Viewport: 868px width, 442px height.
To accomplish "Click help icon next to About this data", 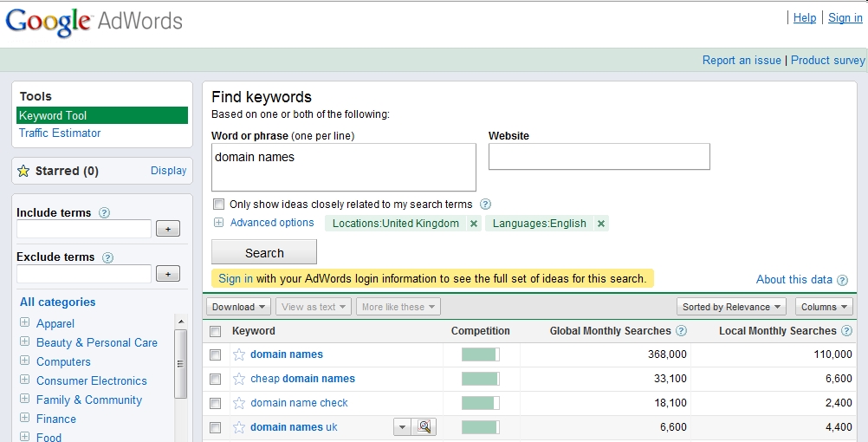I will click(x=842, y=280).
